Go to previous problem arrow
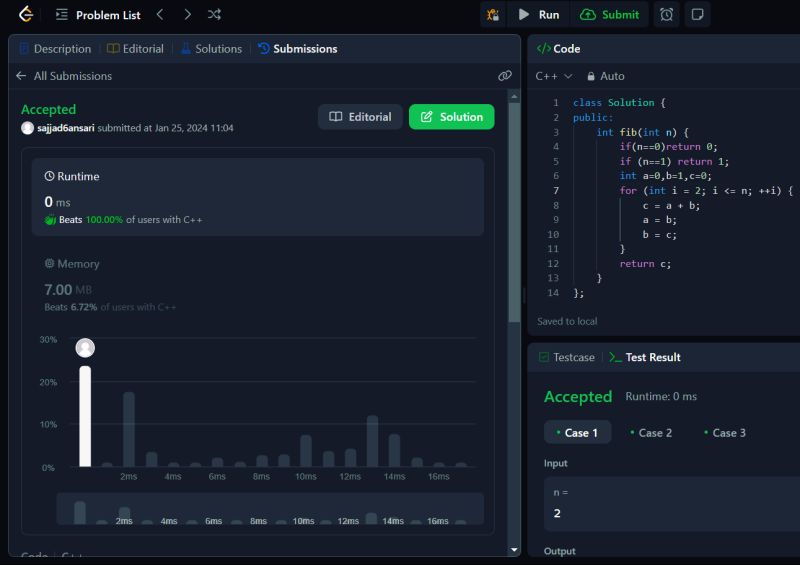Viewport: 800px width, 565px height. (160, 14)
